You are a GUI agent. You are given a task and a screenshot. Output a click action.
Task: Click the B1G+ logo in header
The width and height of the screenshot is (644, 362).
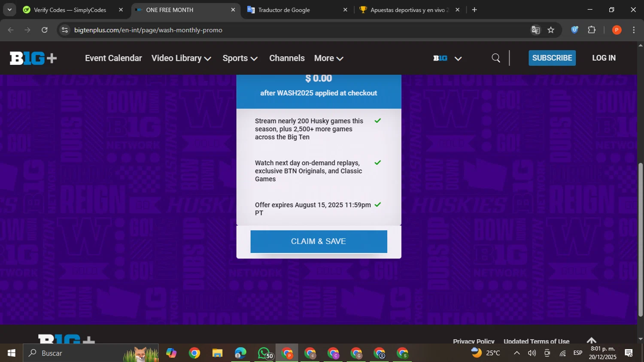click(x=33, y=58)
